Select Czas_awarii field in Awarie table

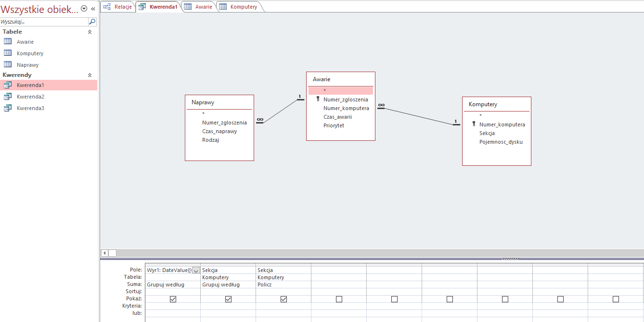[x=337, y=117]
